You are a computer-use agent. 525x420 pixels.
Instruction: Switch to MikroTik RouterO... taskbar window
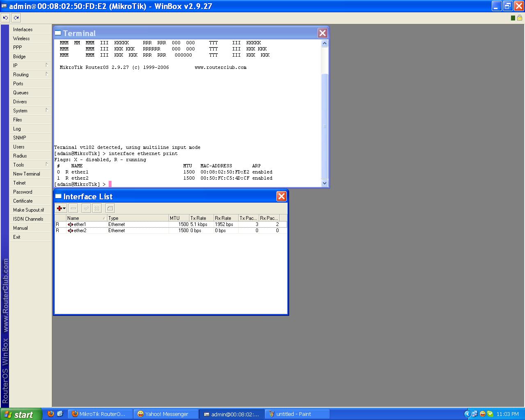pyautogui.click(x=100, y=414)
